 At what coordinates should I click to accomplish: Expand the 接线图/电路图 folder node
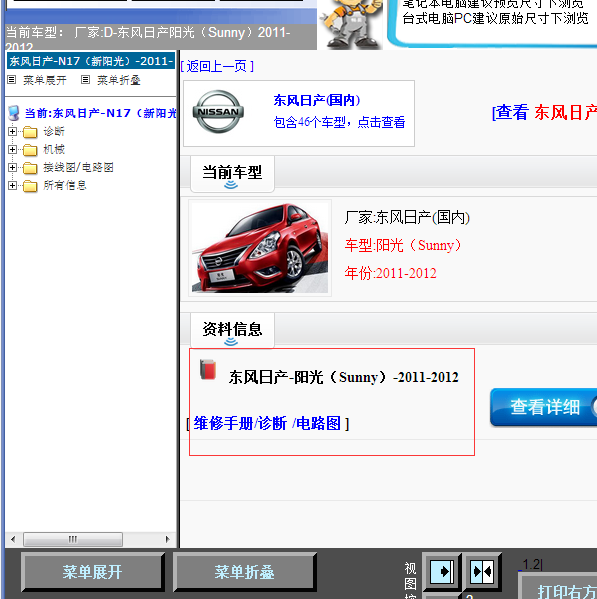[x=12, y=167]
